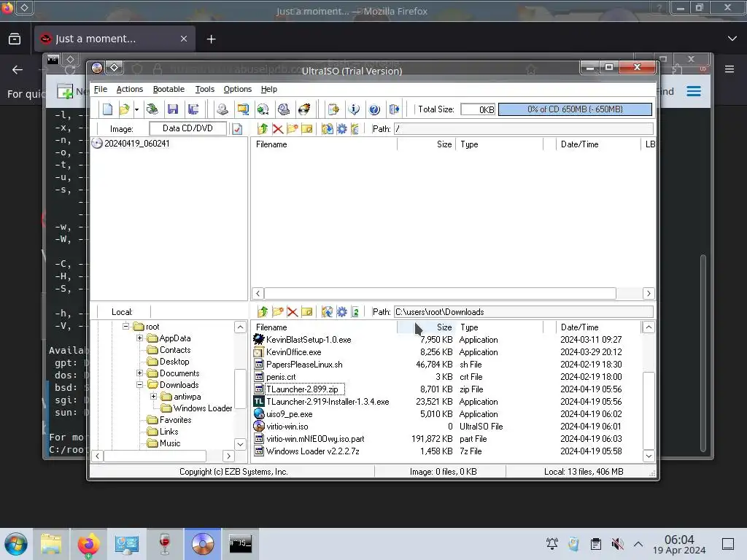
Task: Expand the AppData folder node
Action: coord(139,338)
